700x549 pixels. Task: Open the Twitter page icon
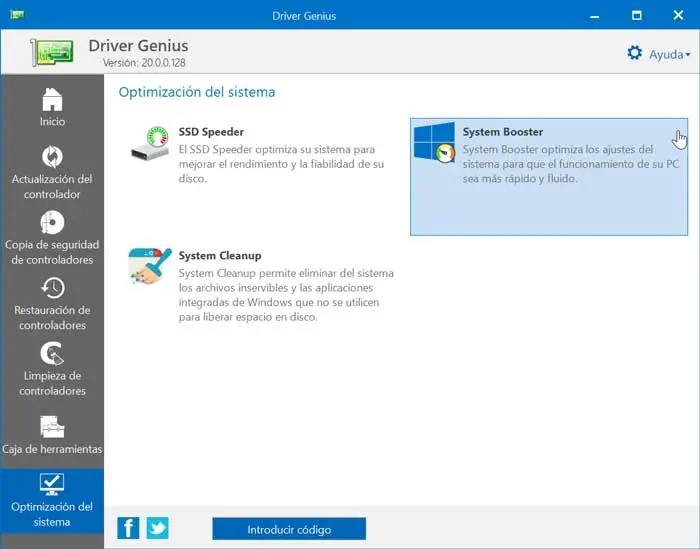coord(158,528)
